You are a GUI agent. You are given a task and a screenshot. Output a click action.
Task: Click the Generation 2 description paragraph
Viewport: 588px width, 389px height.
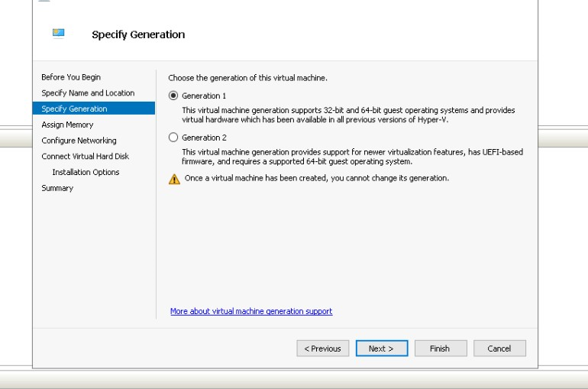pos(351,157)
